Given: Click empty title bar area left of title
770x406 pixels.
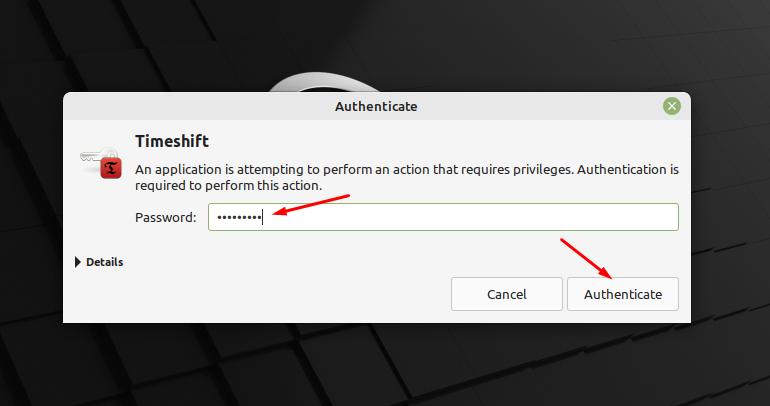Looking at the screenshot, I should (x=196, y=106).
